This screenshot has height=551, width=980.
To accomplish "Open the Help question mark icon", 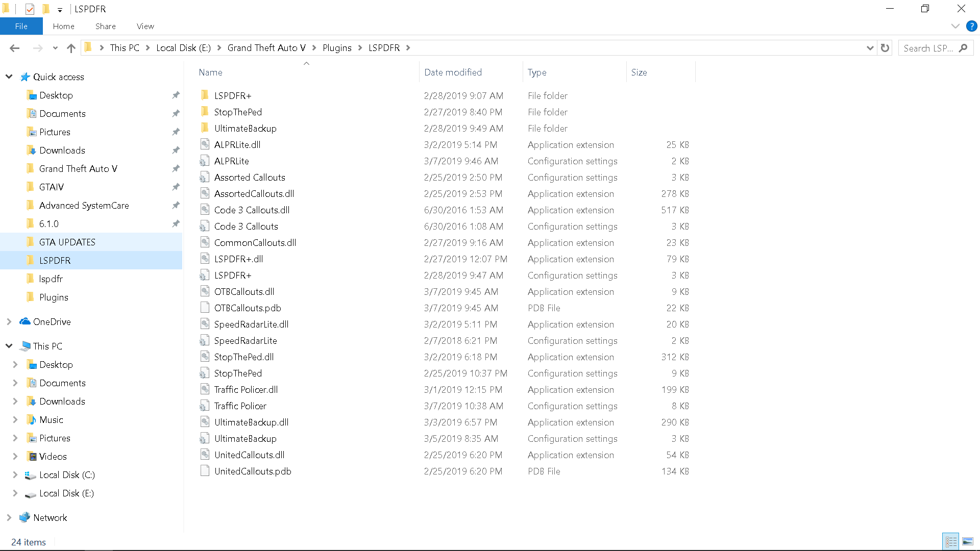I will (971, 26).
